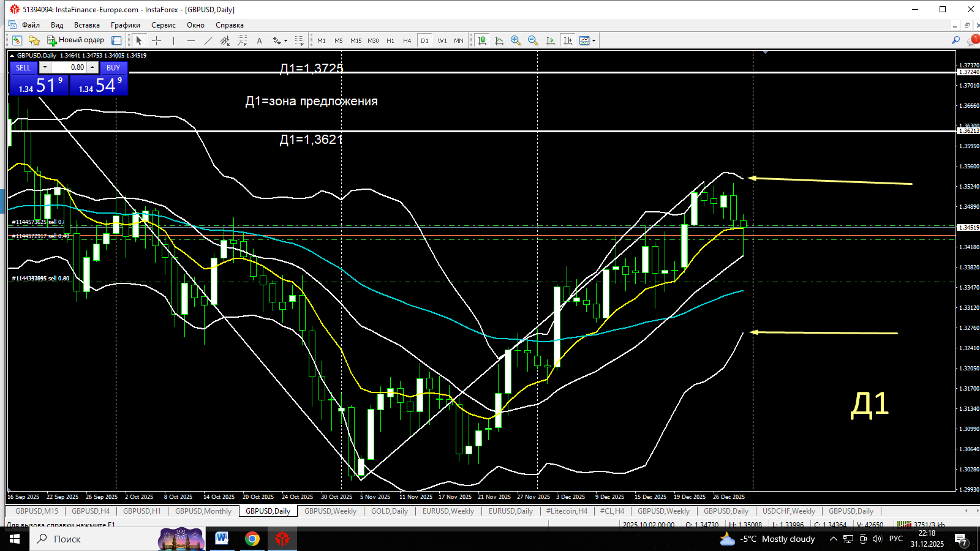
Task: Click the trade volume field showing 0.80
Action: click(x=69, y=67)
